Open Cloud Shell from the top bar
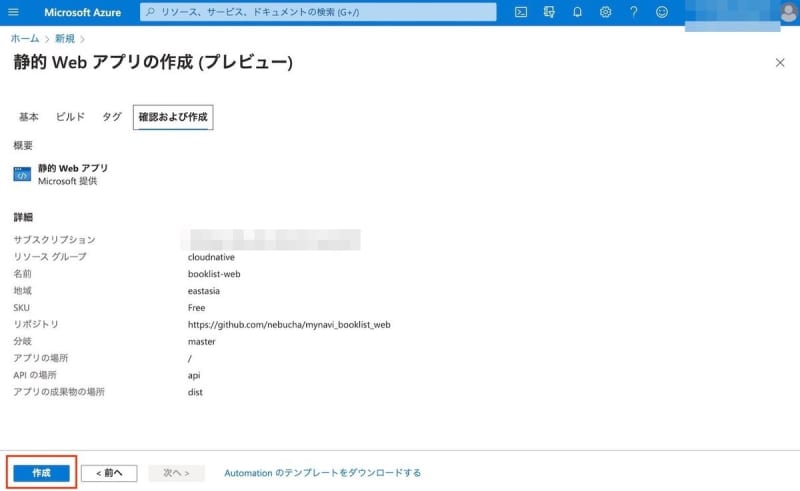Image resolution: width=800 pixels, height=491 pixels. point(521,12)
